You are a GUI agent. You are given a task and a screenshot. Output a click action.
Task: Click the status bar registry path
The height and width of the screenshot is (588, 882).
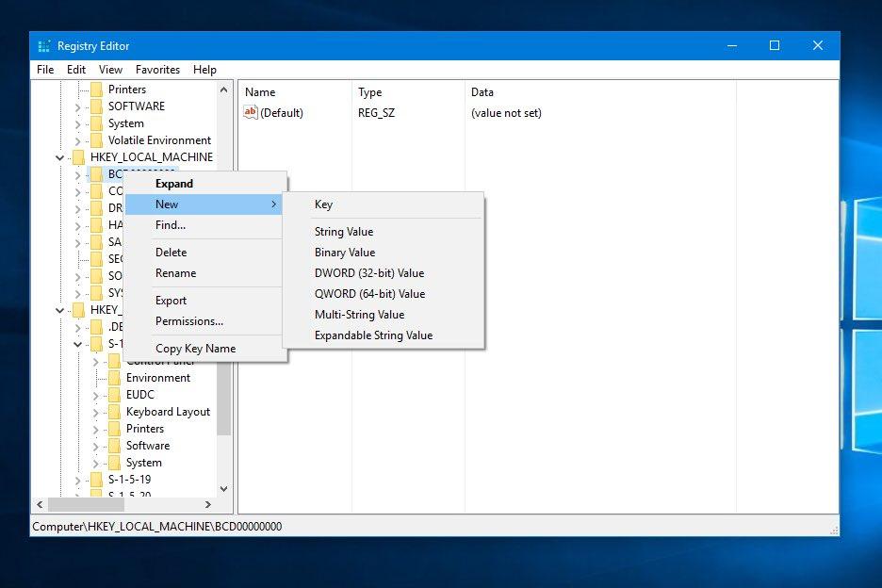click(x=157, y=527)
